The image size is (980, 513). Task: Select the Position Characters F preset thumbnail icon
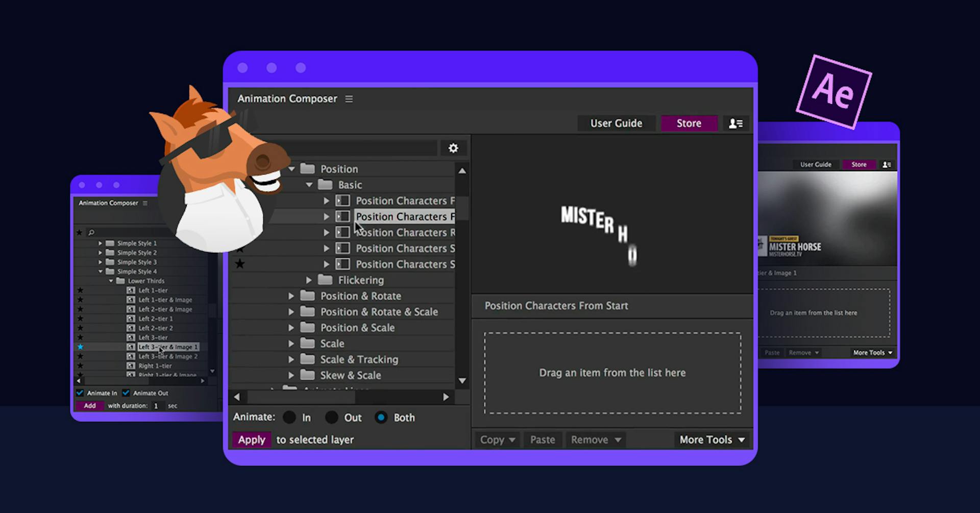[342, 201]
